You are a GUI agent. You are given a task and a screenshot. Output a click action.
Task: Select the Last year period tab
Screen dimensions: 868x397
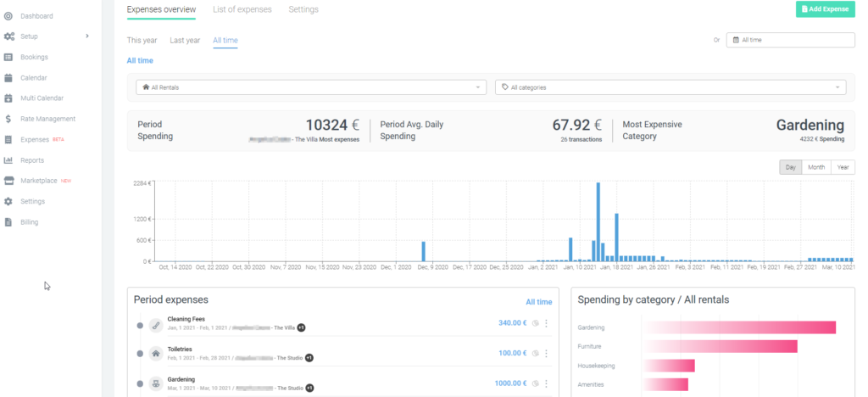(x=185, y=41)
